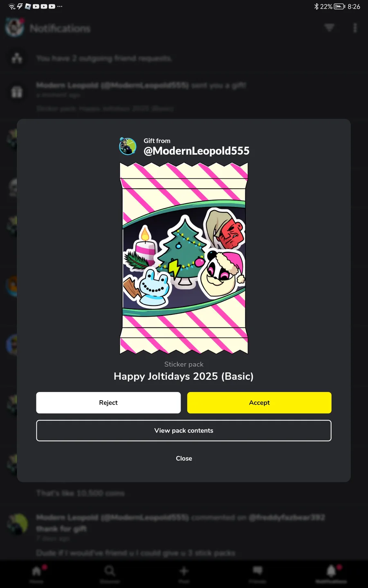Tap the @ModernLeopold555 username link

coord(196,151)
